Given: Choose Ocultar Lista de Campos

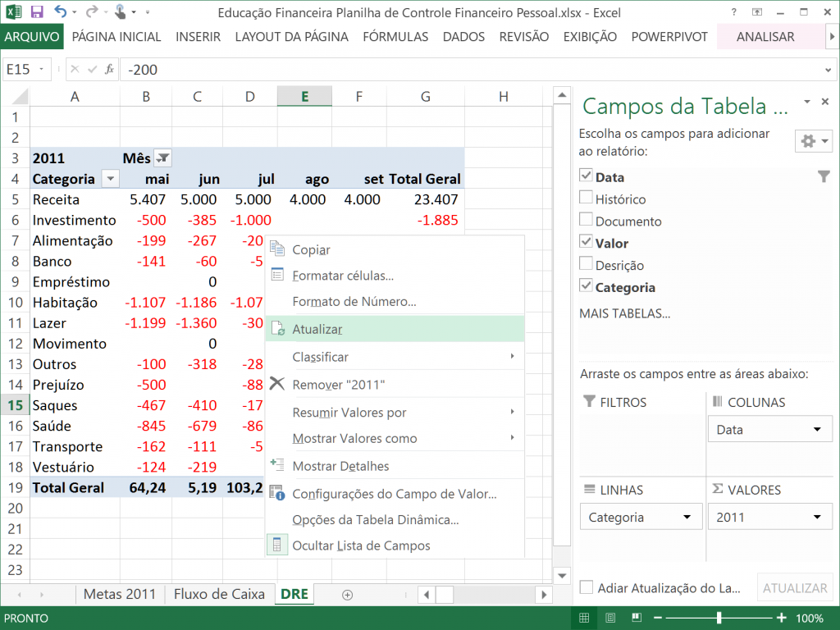Looking at the screenshot, I should 395,546.
